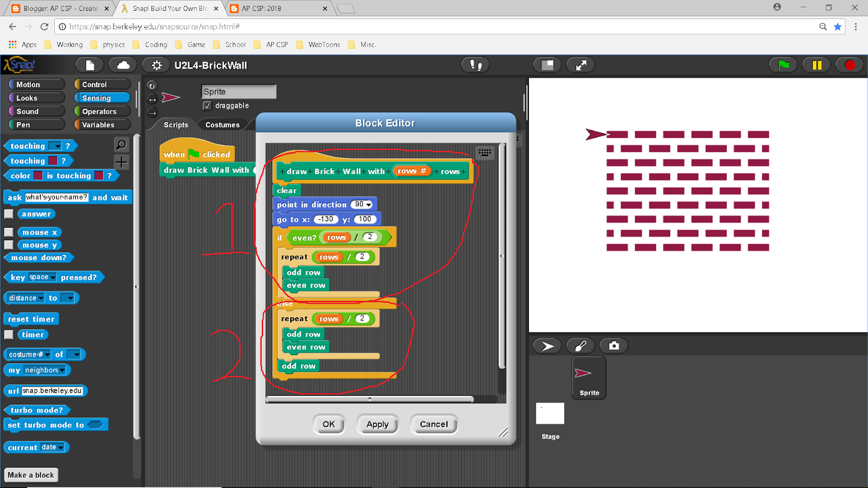
Task: Select the Operators block category
Action: (103, 111)
